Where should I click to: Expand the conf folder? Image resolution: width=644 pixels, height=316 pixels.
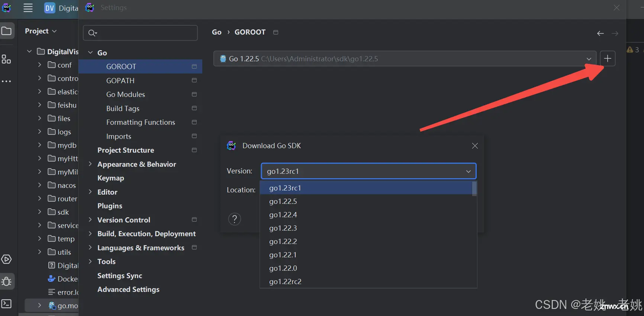coord(39,65)
